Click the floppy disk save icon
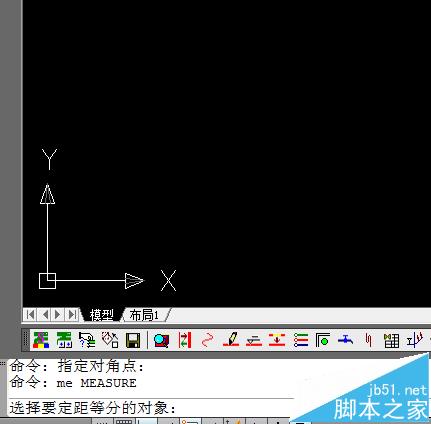 point(133,340)
